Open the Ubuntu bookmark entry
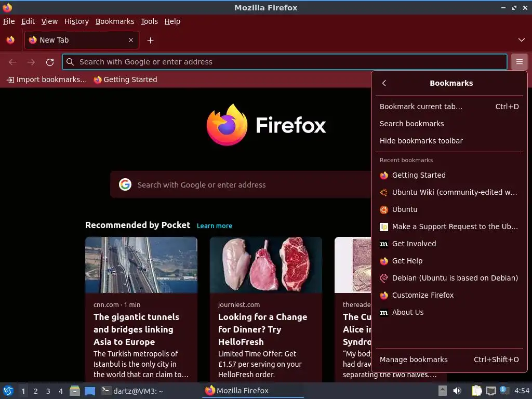 [x=449, y=209]
